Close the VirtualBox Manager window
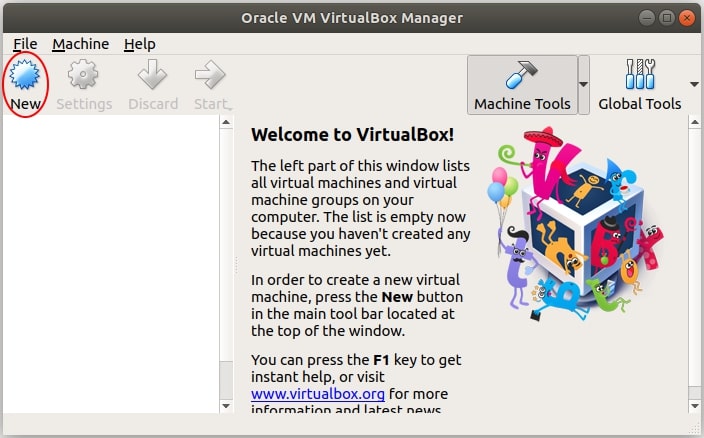The image size is (704, 438). pos(686,18)
